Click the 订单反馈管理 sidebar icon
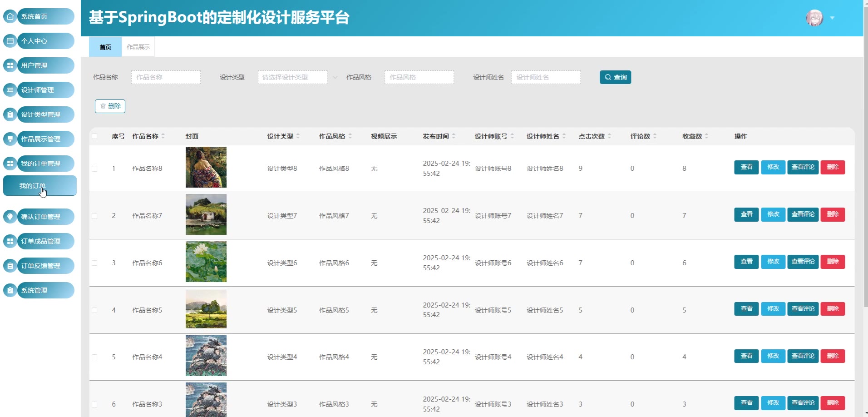Screen dimensions: 868x417 coord(10,266)
